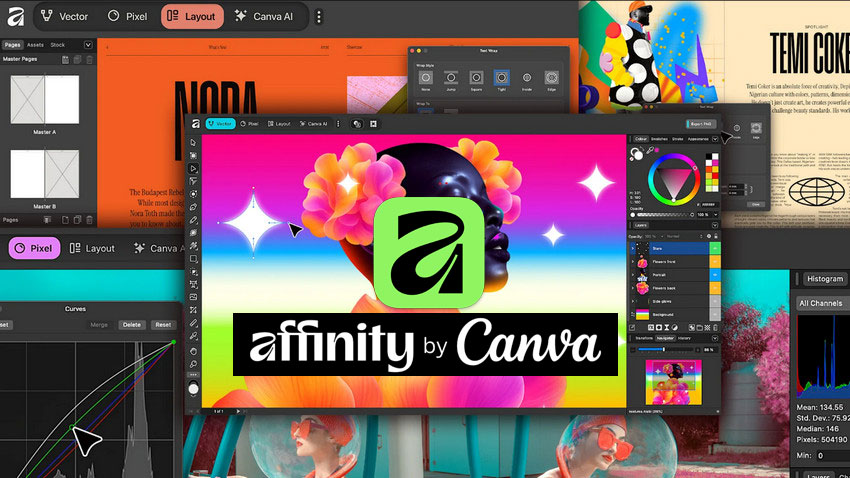Click the lock icon in the Layers panel
850x478 pixels.
point(716,236)
